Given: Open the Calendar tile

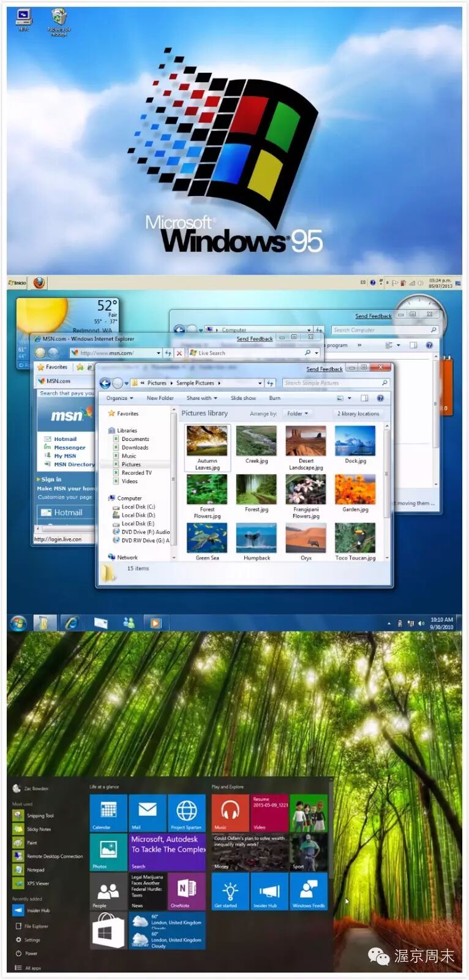Looking at the screenshot, I should (x=108, y=813).
